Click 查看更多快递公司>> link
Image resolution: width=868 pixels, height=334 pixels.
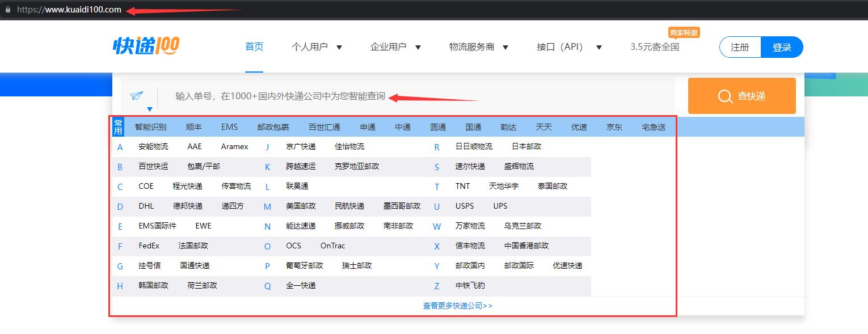coord(458,306)
